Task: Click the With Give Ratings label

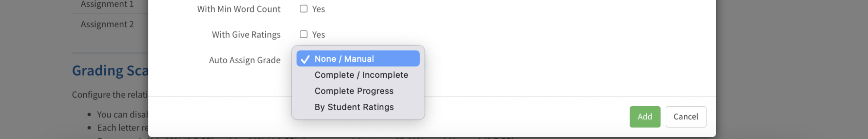Action: (x=246, y=35)
